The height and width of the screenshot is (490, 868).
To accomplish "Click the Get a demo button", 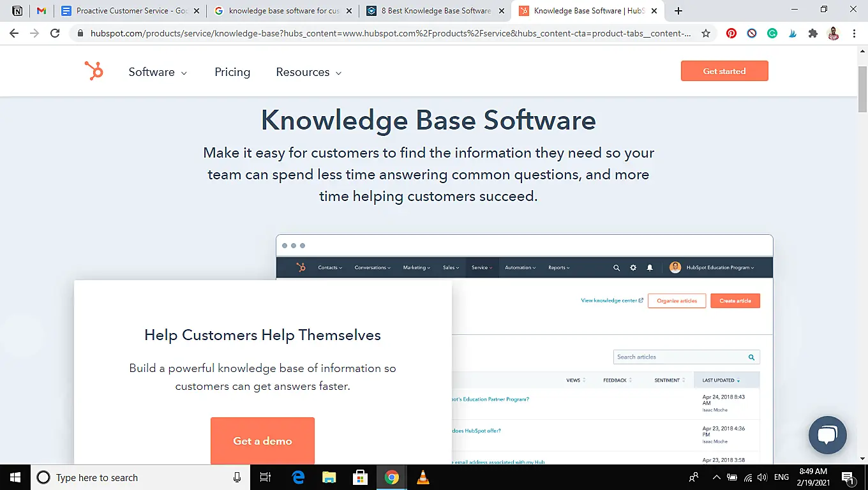I will click(x=262, y=441).
